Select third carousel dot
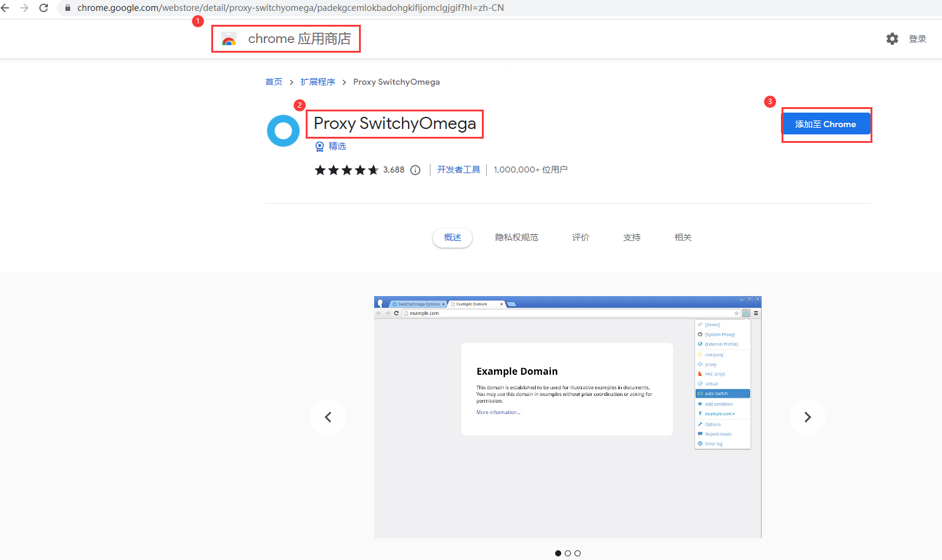Image resolution: width=942 pixels, height=560 pixels. tap(578, 553)
